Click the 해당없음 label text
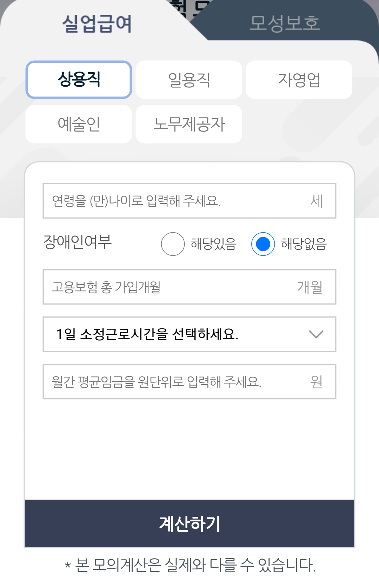 point(304,244)
